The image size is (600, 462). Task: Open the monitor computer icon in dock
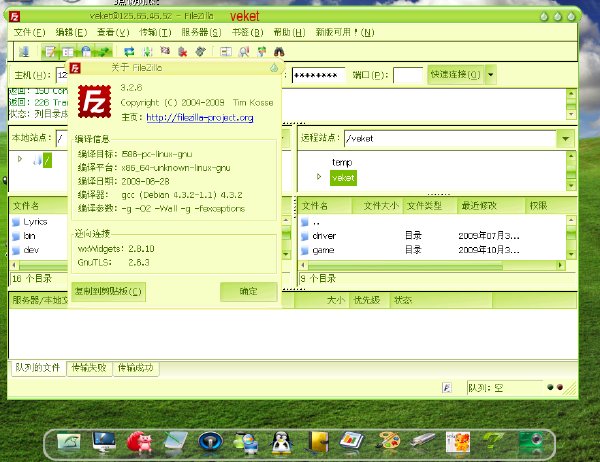click(104, 442)
